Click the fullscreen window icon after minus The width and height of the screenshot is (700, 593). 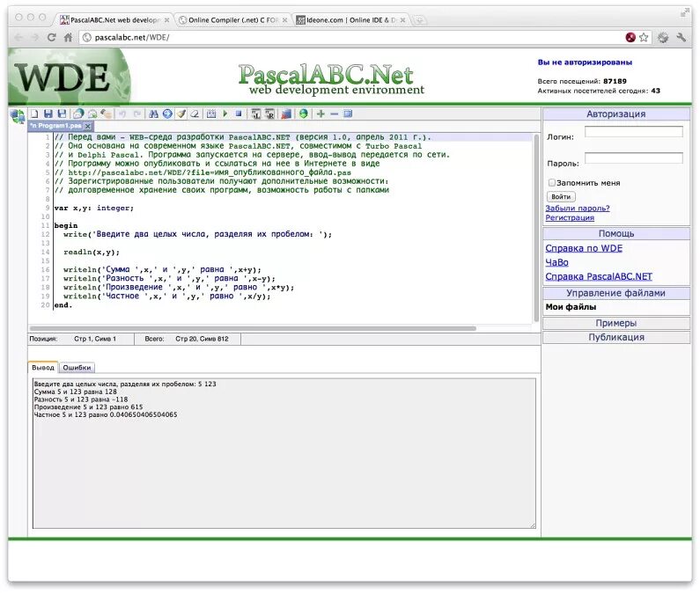tap(348, 113)
